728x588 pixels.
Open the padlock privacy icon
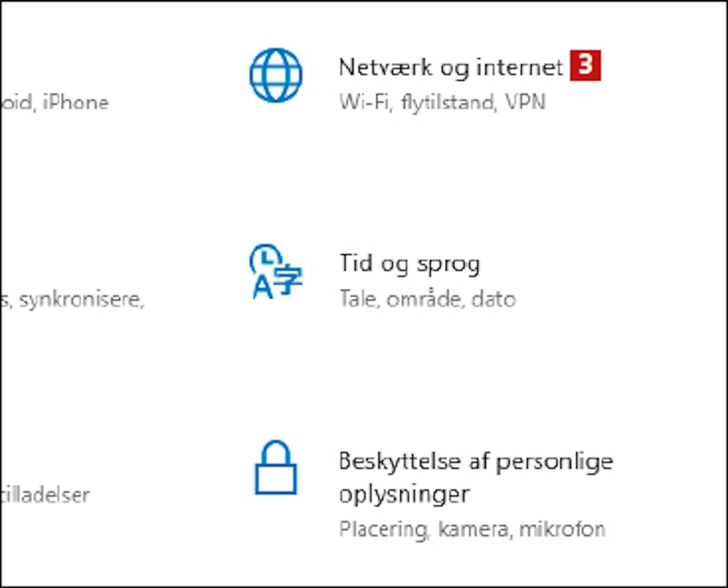point(276,467)
